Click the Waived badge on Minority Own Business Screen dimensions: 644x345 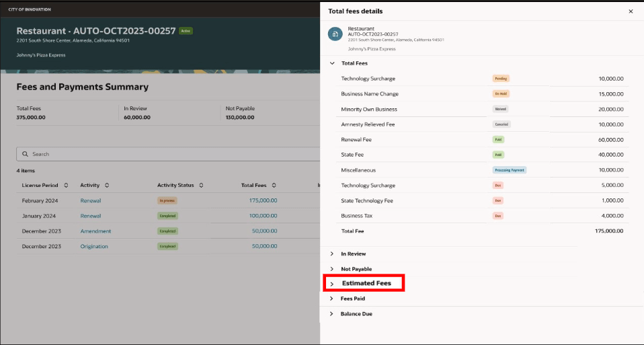(x=501, y=109)
